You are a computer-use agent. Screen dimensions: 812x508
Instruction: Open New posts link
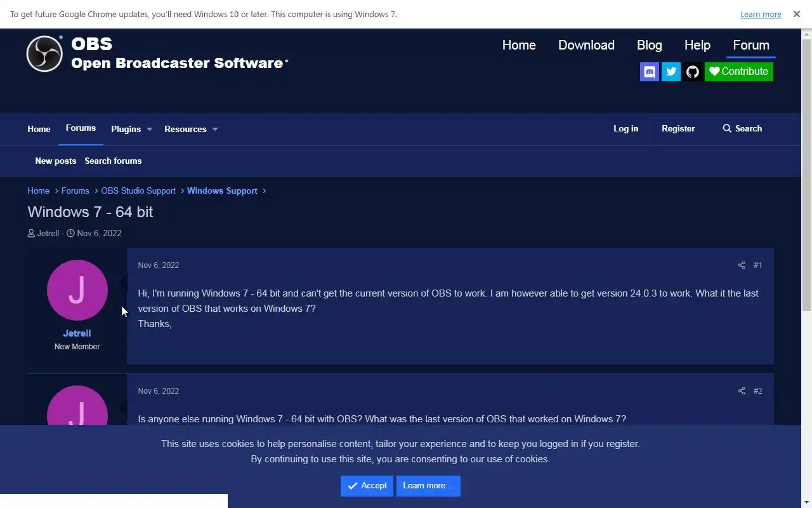tap(56, 161)
